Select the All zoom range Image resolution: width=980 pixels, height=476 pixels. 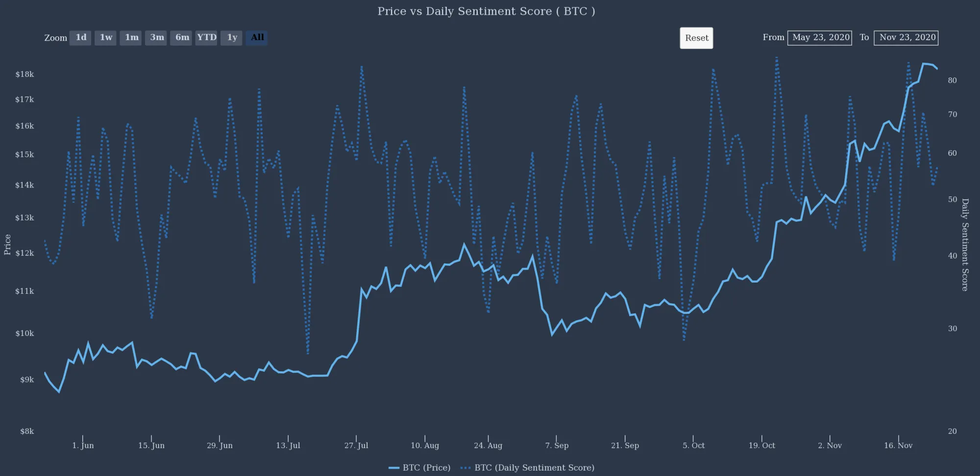click(257, 37)
